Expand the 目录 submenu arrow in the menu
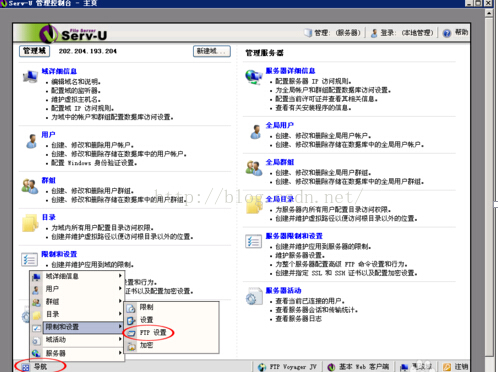Viewport: 498px width, 372px height. click(x=120, y=314)
